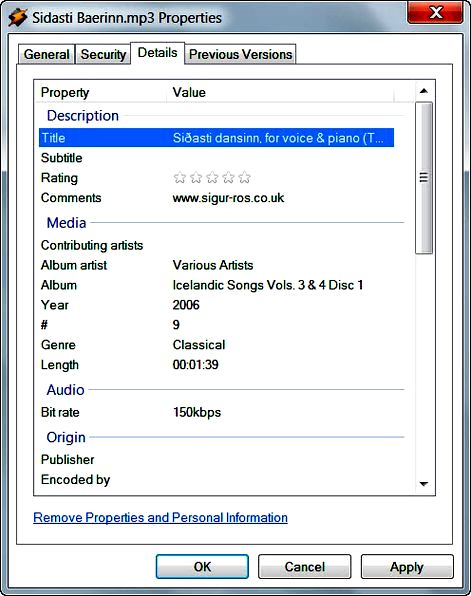The image size is (471, 596).
Task: Confirm with the OK button
Action: click(x=202, y=567)
